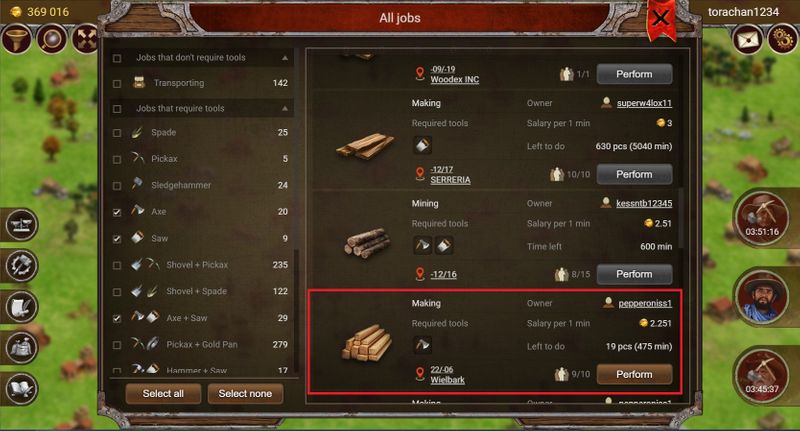Image resolution: width=800 pixels, height=431 pixels.
Task: Click the map pin next to Wielbark
Action: click(420, 374)
